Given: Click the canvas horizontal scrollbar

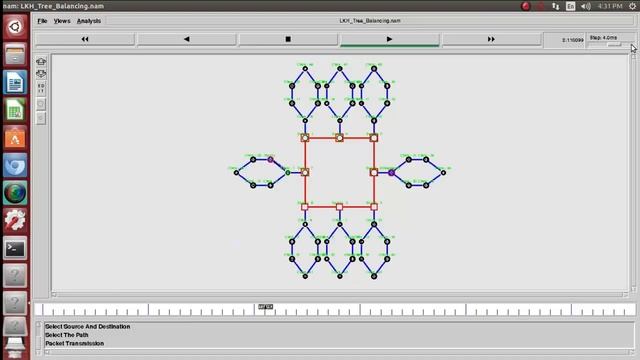Looking at the screenshot, I should [340, 294].
